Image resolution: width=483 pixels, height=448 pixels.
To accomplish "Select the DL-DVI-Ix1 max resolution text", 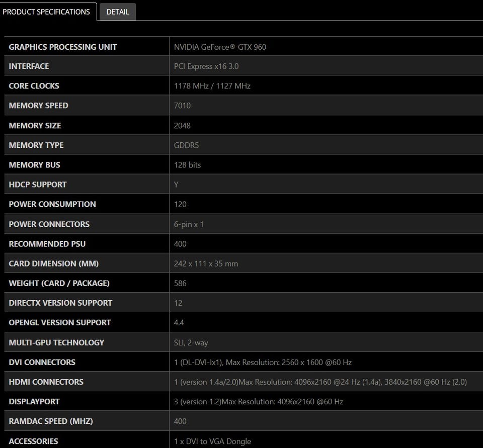I will (263, 363).
